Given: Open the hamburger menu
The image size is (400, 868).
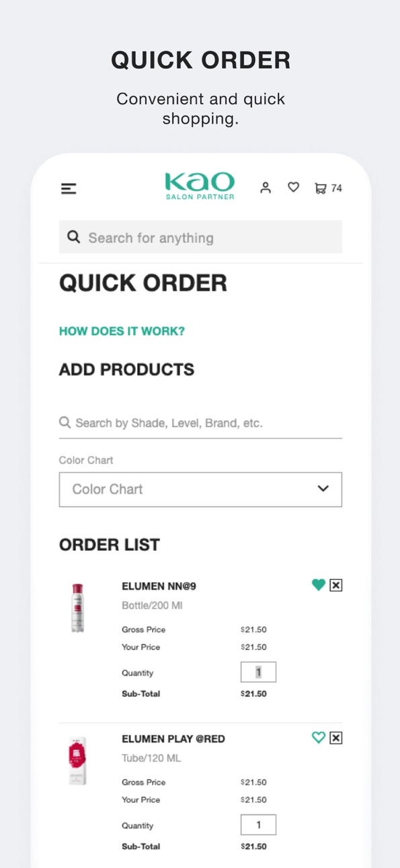Looking at the screenshot, I should tap(69, 189).
